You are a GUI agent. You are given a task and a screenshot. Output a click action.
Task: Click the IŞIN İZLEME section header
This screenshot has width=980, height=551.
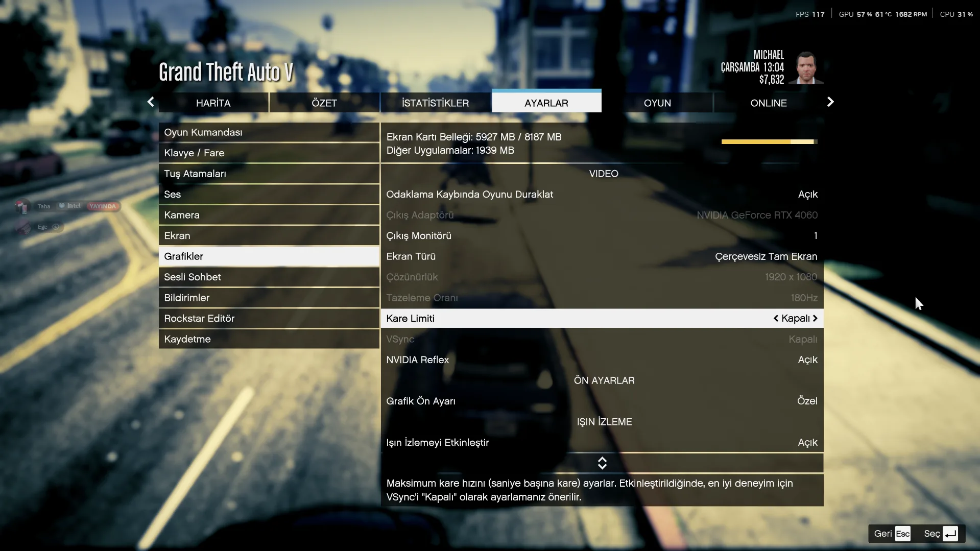(604, 422)
